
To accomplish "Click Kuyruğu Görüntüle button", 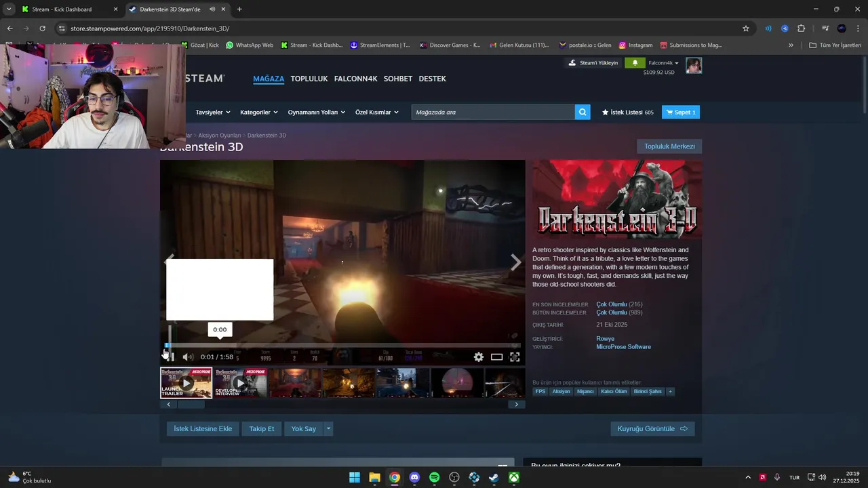I will coord(652,428).
